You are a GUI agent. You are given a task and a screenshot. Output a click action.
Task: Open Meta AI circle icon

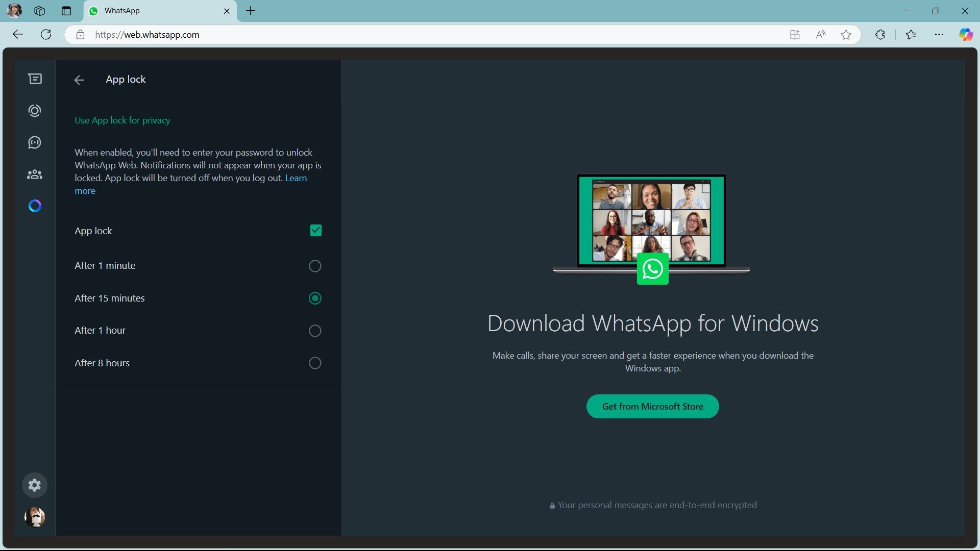(x=35, y=206)
